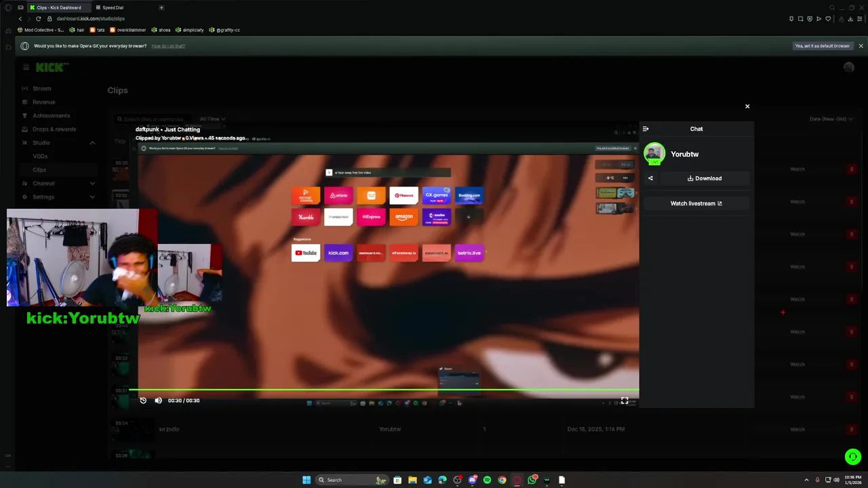Screen dimensions: 868x488
Task: Open the green support chat bubble
Action: coord(852,457)
